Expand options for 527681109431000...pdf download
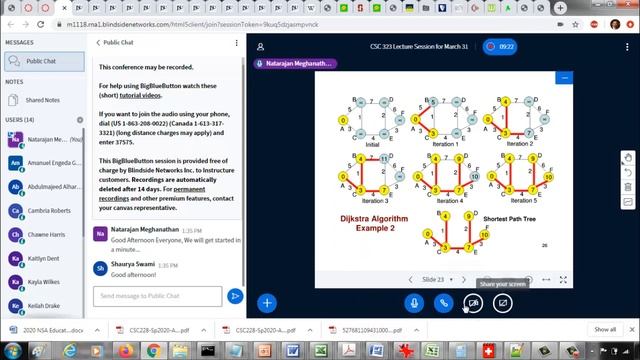Viewport: 640px width, 360px height. pos(416,330)
